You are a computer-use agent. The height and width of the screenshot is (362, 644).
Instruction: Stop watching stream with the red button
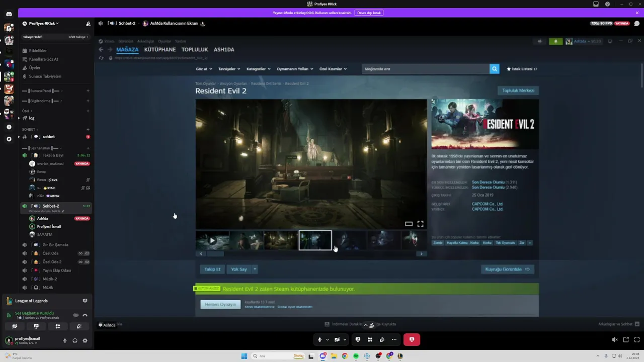(x=412, y=339)
